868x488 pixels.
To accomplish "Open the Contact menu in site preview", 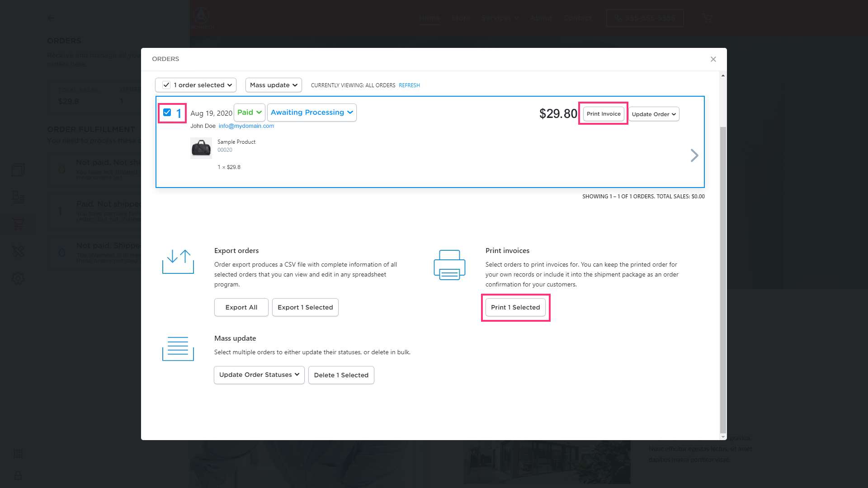I will coord(577,18).
